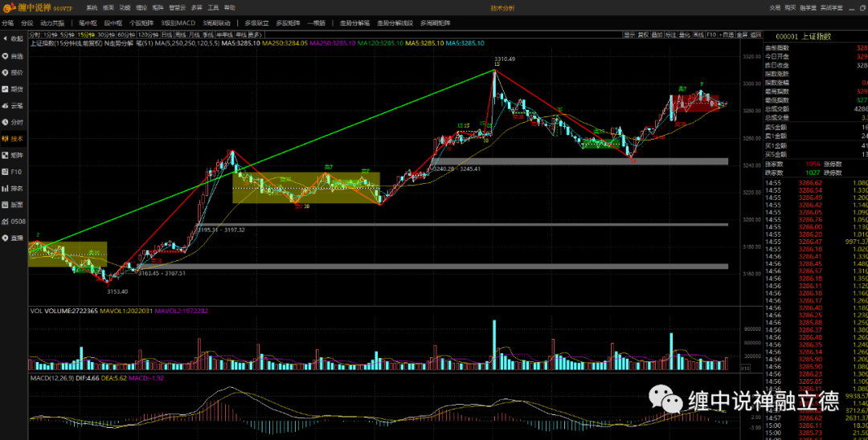Toggle 分笔 in the toolbar
The width and height of the screenshot is (868, 440).
[x=8, y=23]
